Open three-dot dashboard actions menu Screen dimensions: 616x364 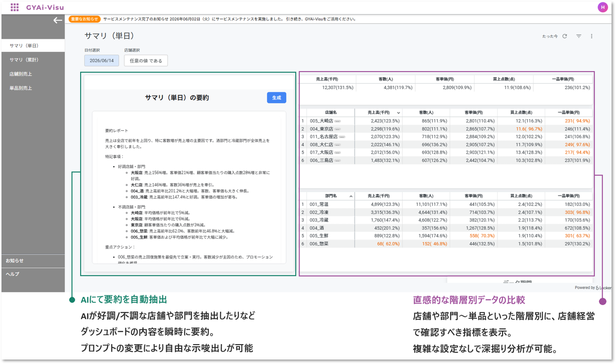592,36
